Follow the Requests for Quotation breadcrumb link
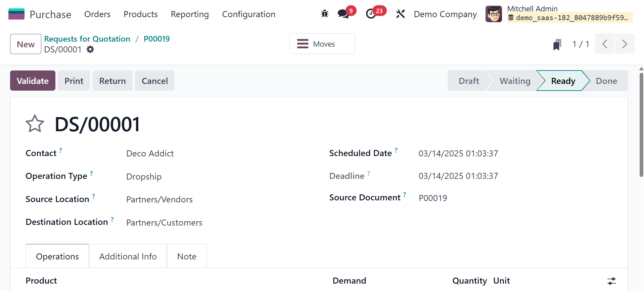This screenshot has width=644, height=291. point(87,39)
